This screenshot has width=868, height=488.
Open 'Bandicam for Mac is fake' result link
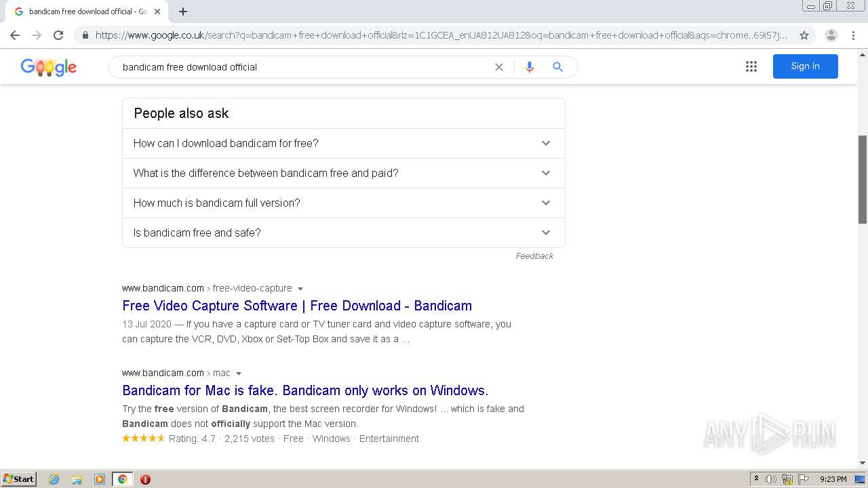pyautogui.click(x=305, y=390)
